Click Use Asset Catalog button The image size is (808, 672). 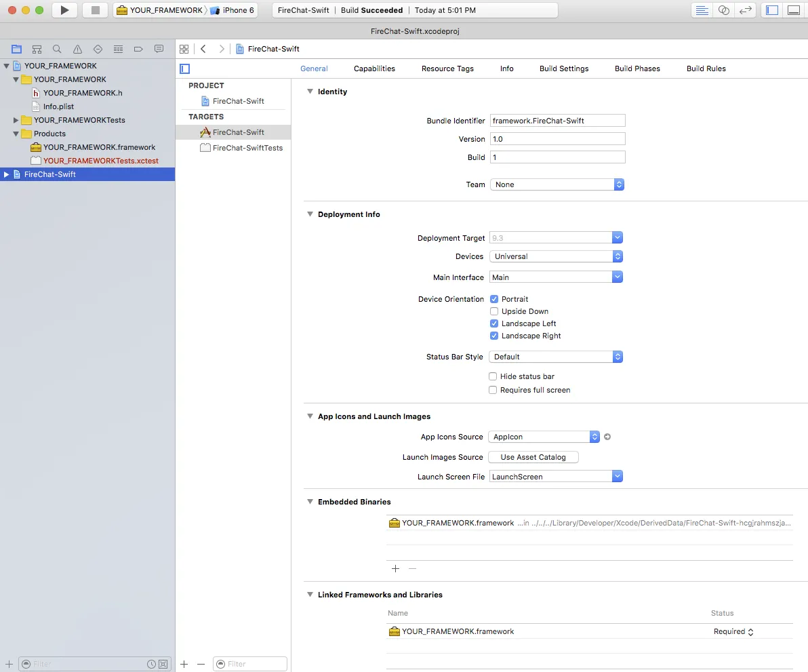point(533,457)
